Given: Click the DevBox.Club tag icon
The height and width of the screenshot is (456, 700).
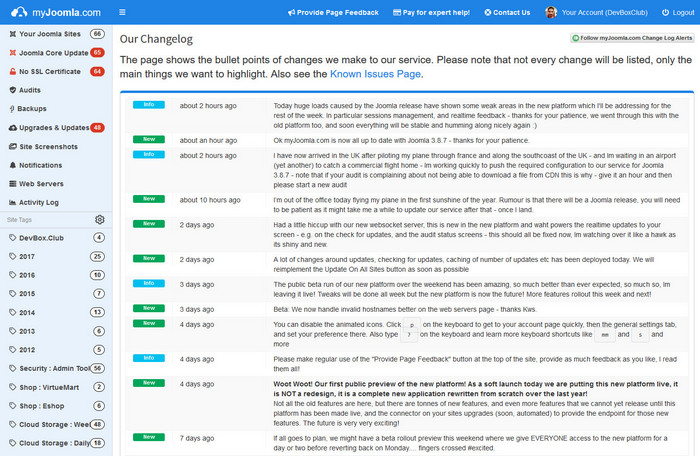Looking at the screenshot, I should [x=12, y=238].
